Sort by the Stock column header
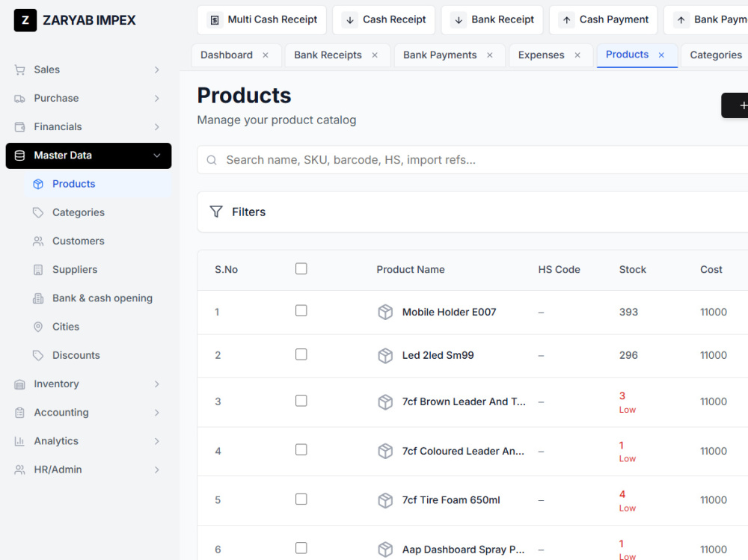Screen dimensions: 748x560 coord(633,269)
